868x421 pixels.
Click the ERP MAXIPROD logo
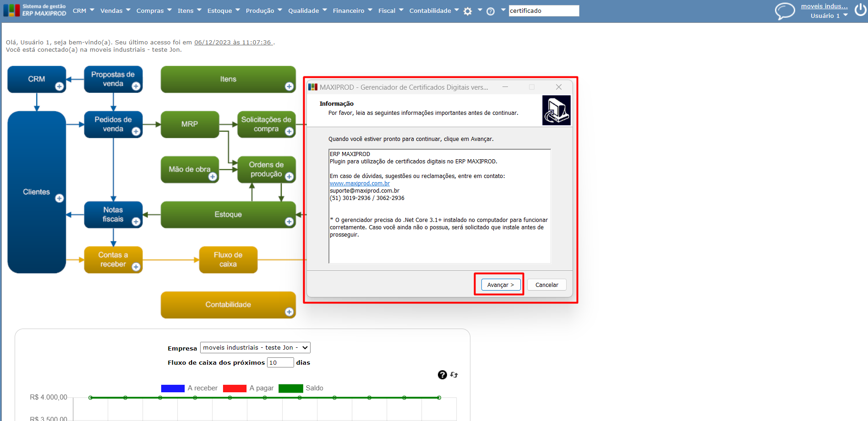click(35, 10)
